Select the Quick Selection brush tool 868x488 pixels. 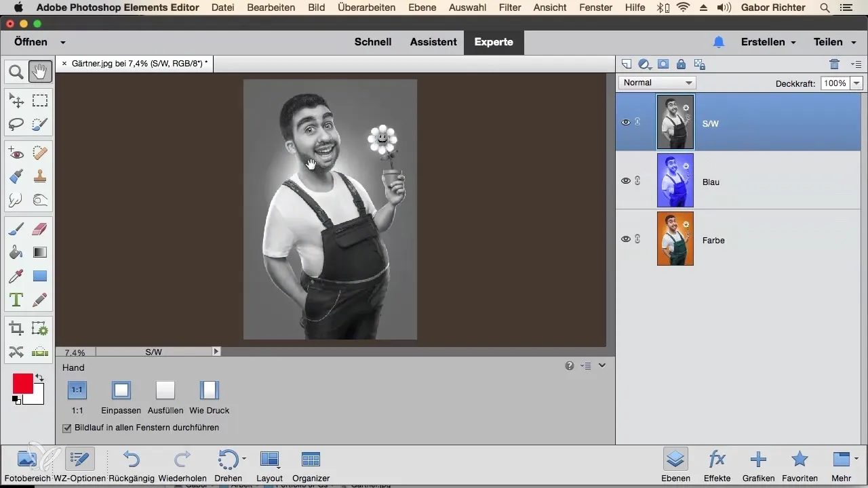[x=40, y=124]
